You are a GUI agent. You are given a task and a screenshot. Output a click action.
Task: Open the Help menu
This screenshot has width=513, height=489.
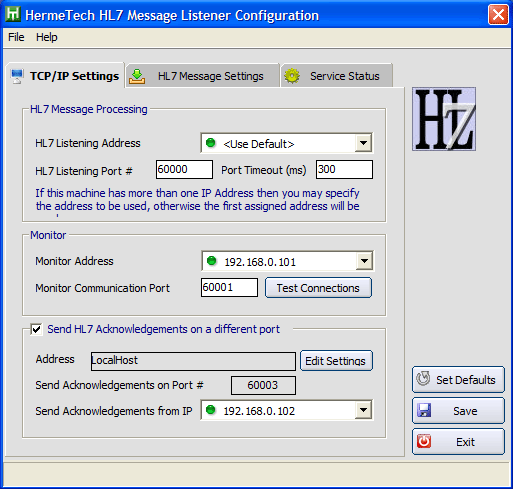[47, 37]
